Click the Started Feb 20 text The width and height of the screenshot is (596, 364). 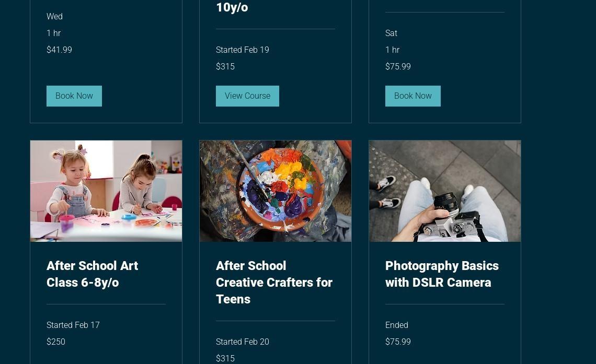(243, 342)
